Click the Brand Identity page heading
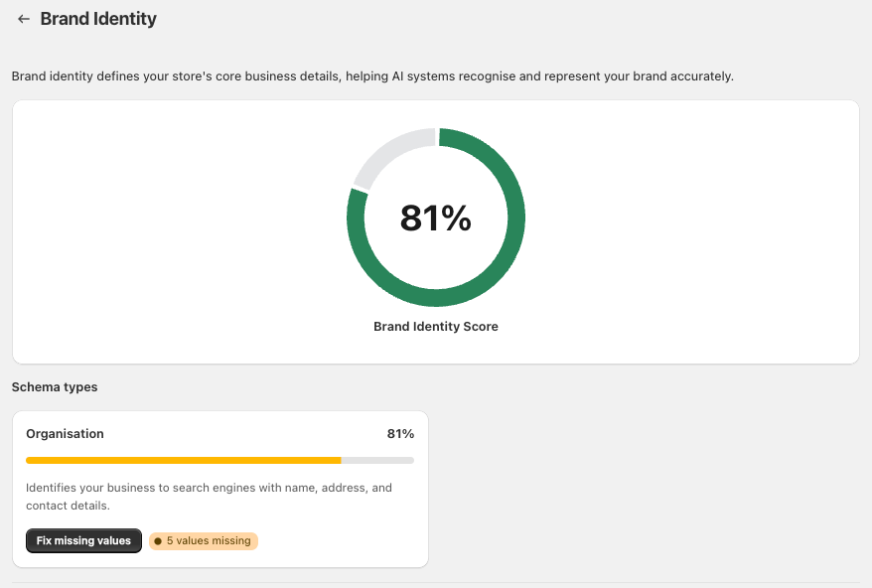The image size is (872, 588). coord(98,19)
